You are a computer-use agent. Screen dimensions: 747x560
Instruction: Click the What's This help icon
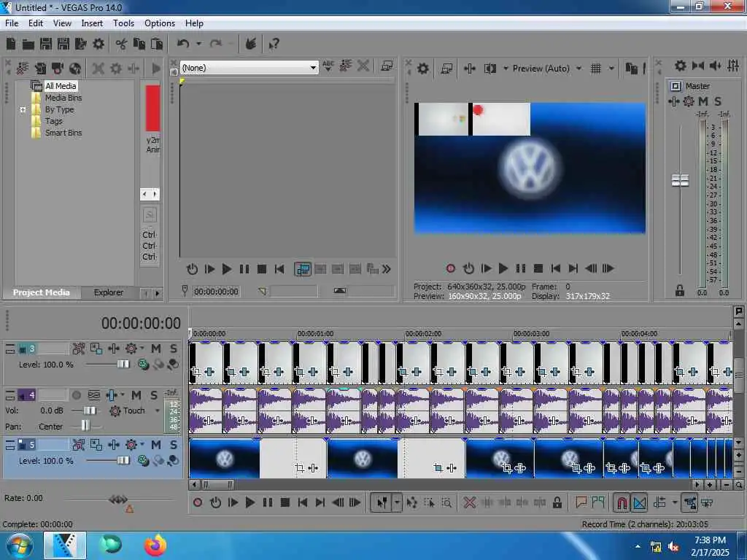pyautogui.click(x=274, y=44)
